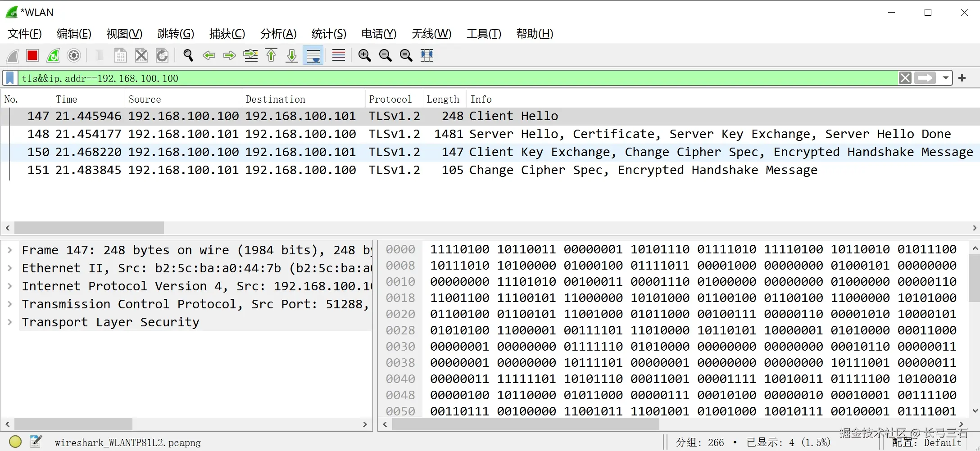Click expert information circle in status bar
This screenshot has height=451, width=980.
(x=15, y=442)
